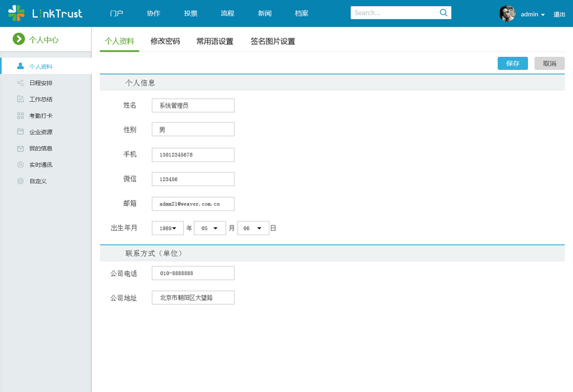Click the folder icon for 企业资源
The height and width of the screenshot is (392, 573).
pyautogui.click(x=20, y=131)
